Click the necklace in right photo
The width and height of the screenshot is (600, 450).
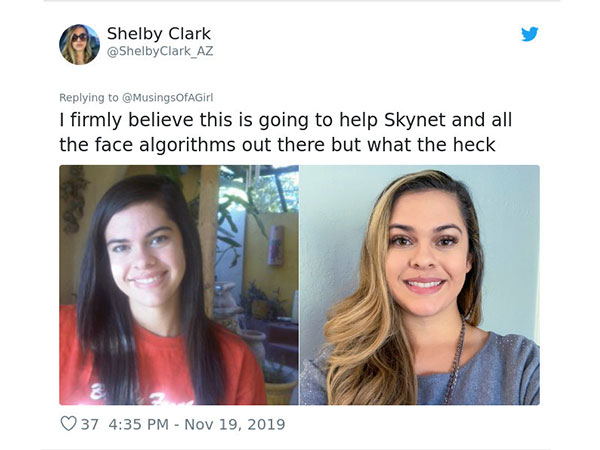pos(457,360)
